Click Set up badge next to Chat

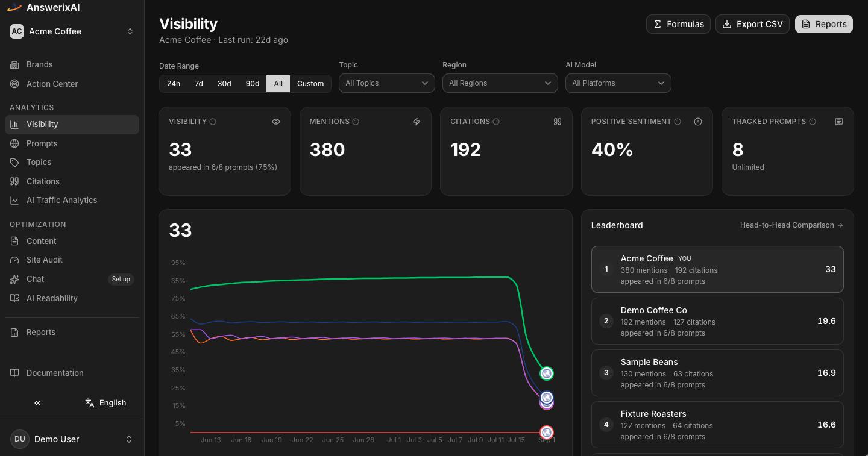[121, 279]
